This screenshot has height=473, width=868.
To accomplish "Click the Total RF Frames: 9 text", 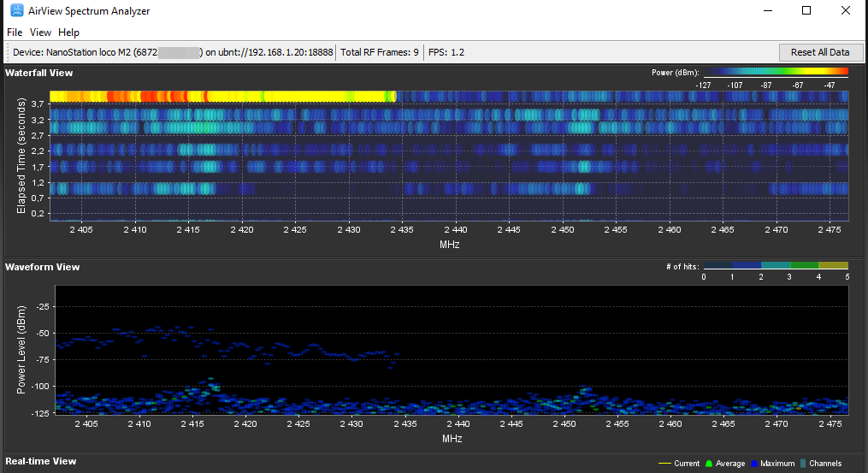I will [x=379, y=52].
